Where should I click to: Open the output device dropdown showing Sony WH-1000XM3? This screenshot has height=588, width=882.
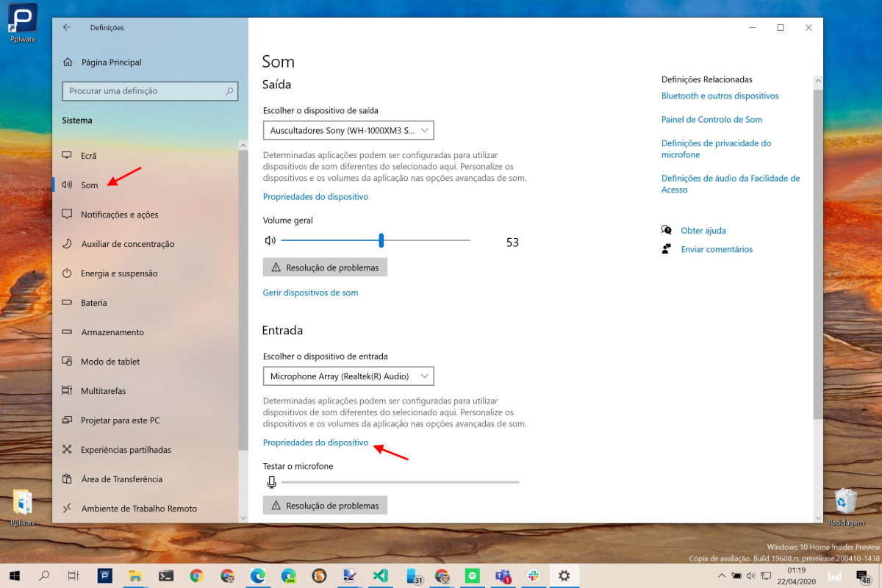pos(348,130)
